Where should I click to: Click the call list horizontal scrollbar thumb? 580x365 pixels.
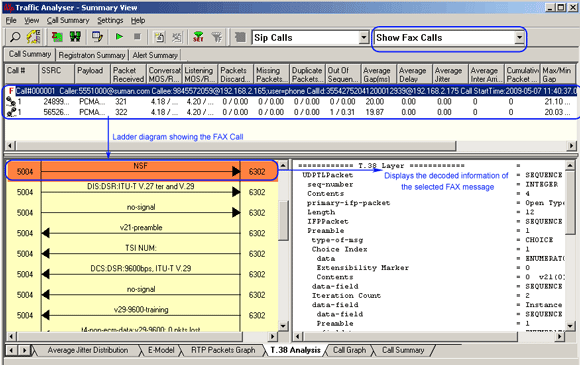[236, 146]
